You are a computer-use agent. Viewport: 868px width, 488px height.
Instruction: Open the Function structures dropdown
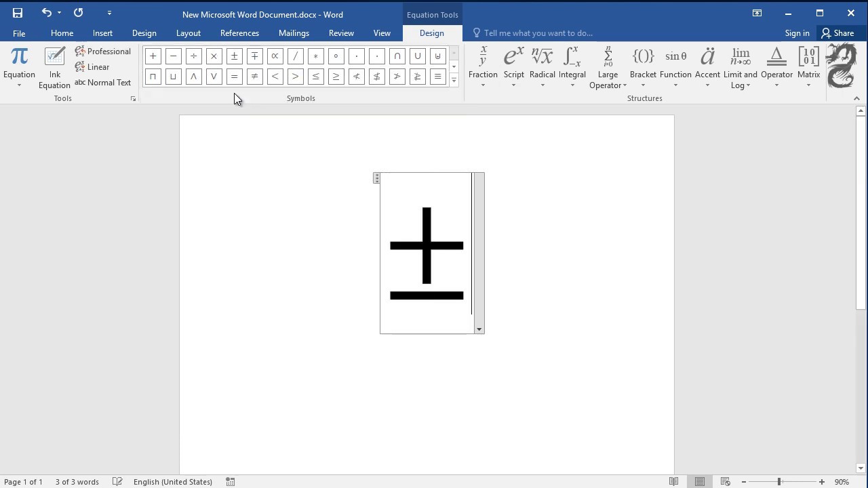[675, 68]
